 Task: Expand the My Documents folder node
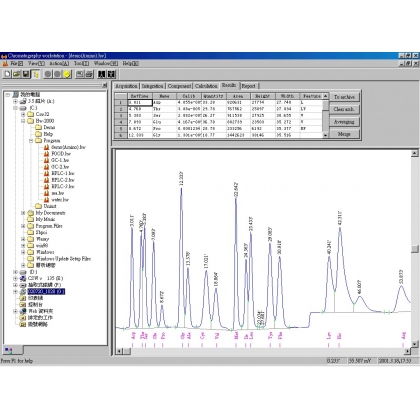click(x=23, y=213)
